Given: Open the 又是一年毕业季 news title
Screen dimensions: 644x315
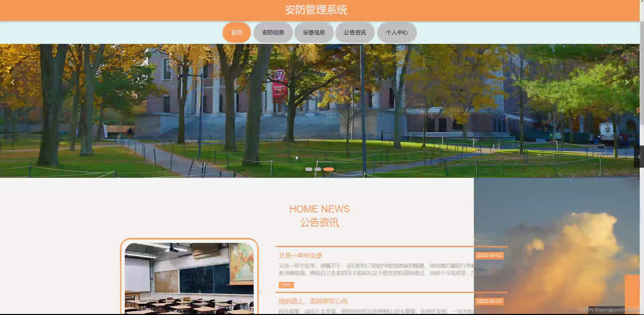Looking at the screenshot, I should (x=300, y=255).
